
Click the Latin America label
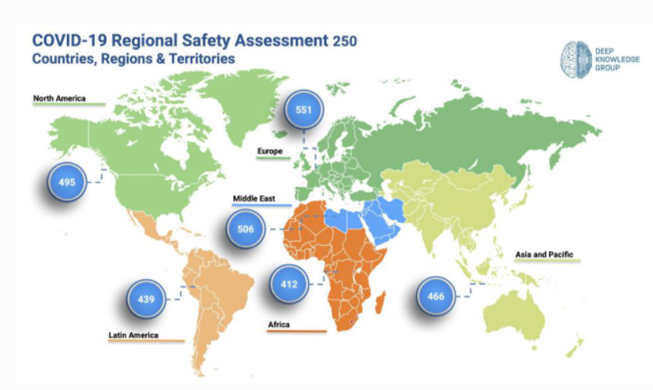point(133,335)
